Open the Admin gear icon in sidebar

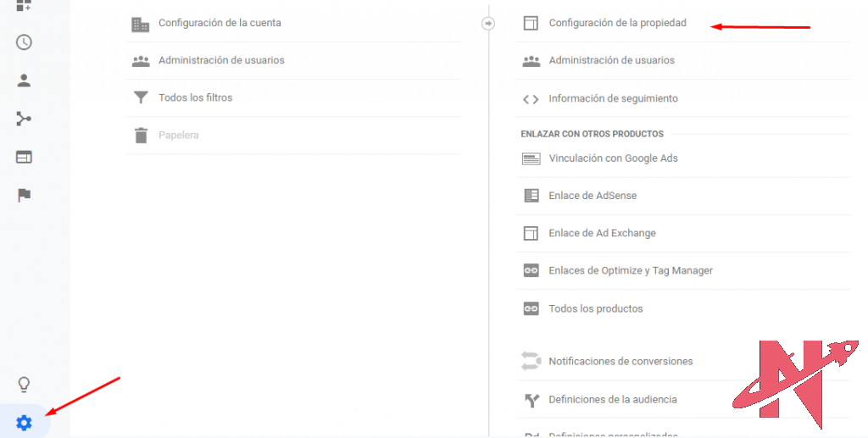click(x=24, y=422)
